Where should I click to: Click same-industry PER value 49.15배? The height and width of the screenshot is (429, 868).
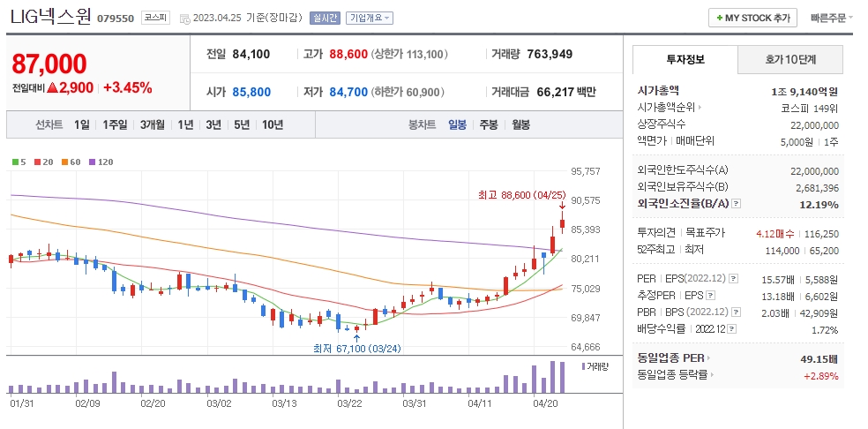tap(819, 359)
